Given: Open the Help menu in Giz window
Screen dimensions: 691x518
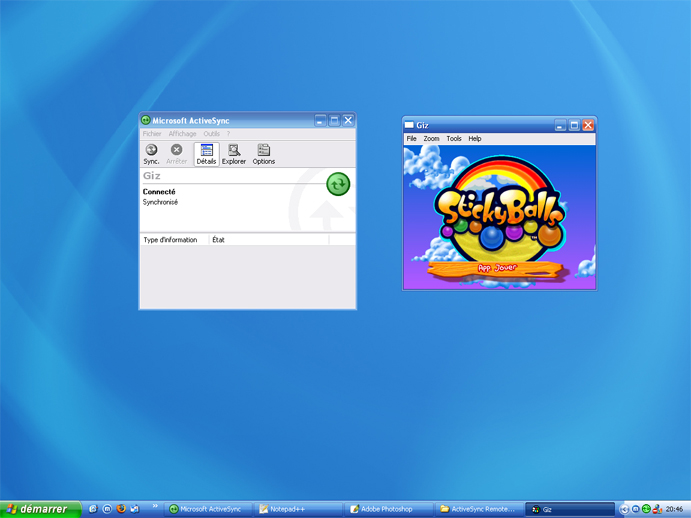Looking at the screenshot, I should click(x=474, y=138).
